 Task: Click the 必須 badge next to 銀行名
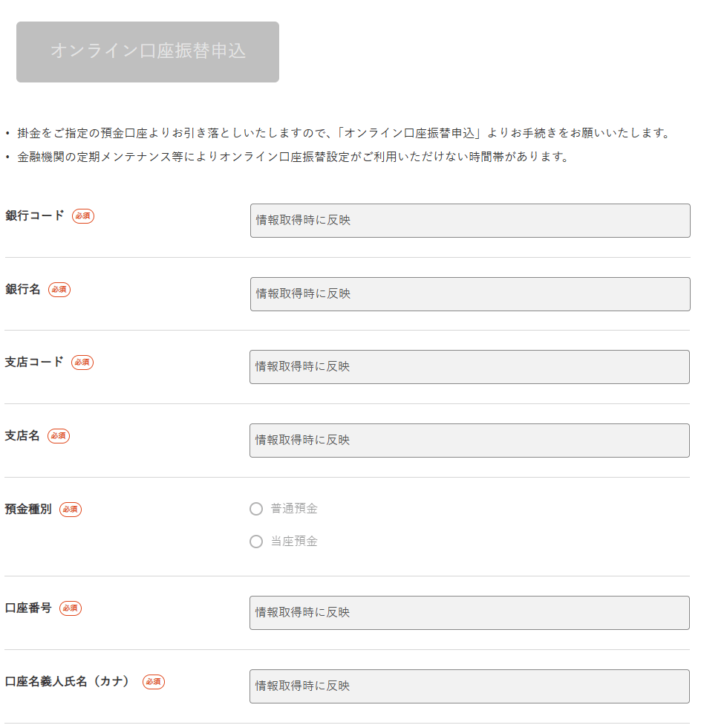(x=59, y=290)
